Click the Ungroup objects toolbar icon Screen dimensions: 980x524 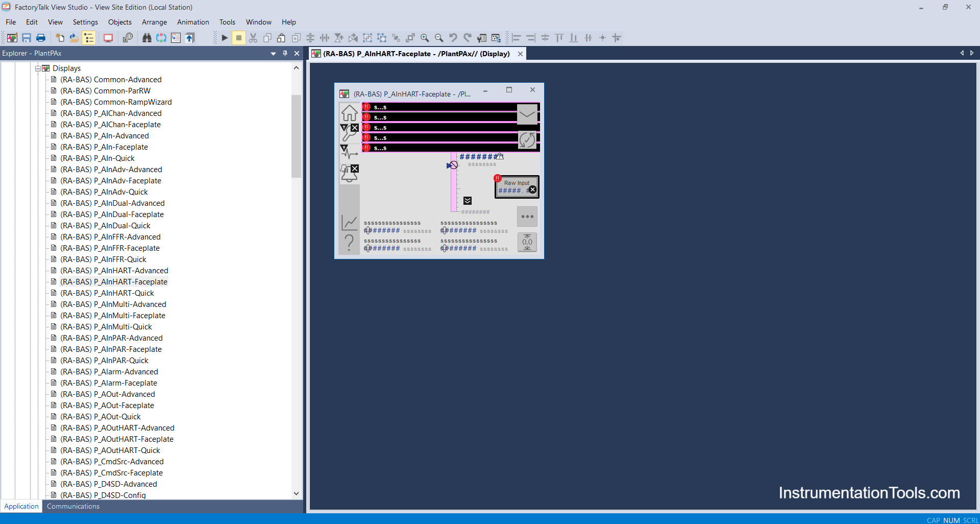click(x=382, y=38)
